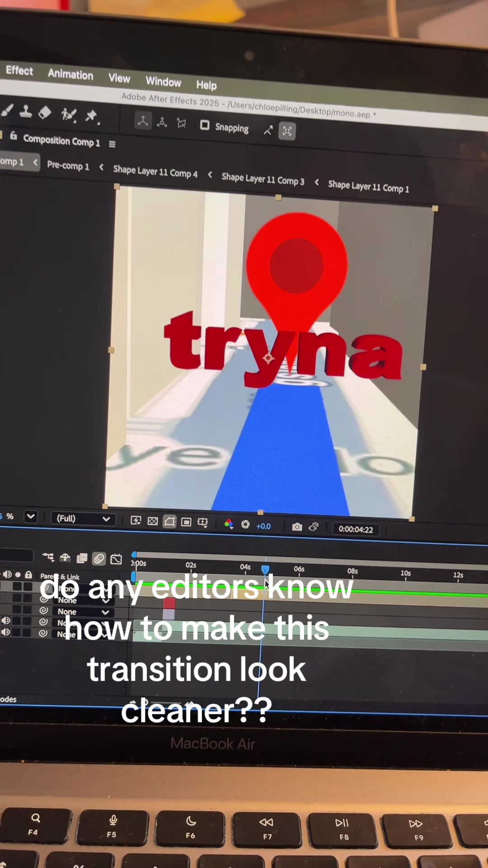The height and width of the screenshot is (868, 488).
Task: Open the View menu
Action: (x=119, y=78)
